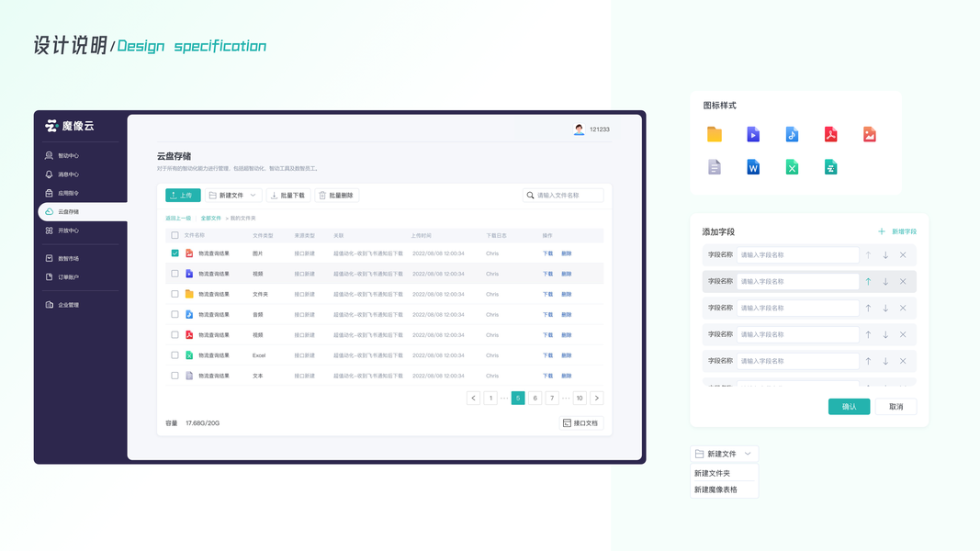The image size is (980, 551).
Task: Click the 魔像云 logo
Action: [70, 126]
